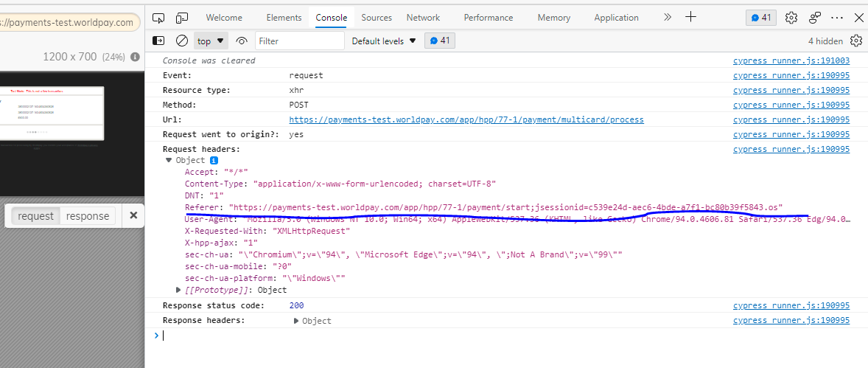868x368 pixels.
Task: Open the Application tab
Action: pyautogui.click(x=616, y=18)
